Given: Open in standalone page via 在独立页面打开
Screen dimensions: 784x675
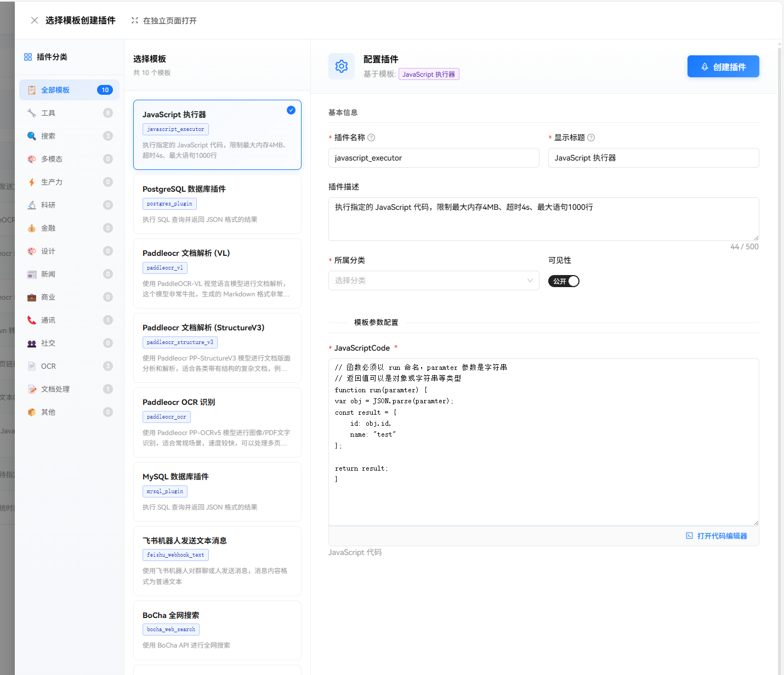Looking at the screenshot, I should pyautogui.click(x=164, y=21).
